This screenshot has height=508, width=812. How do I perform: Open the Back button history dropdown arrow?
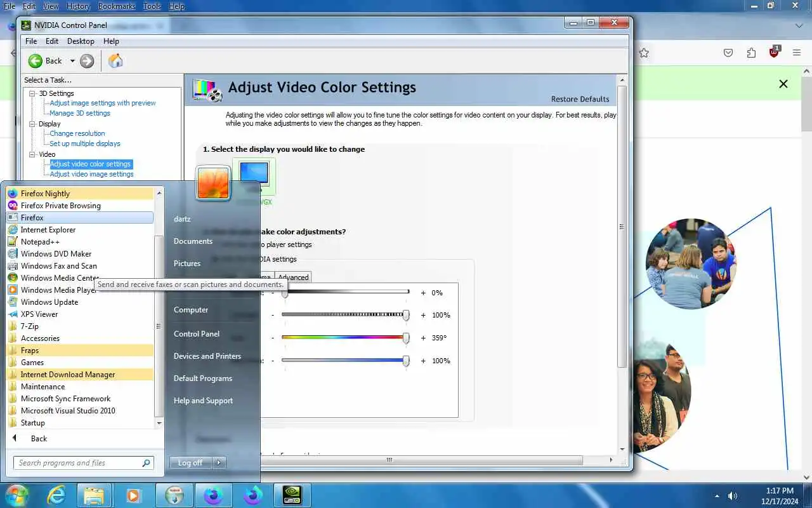pyautogui.click(x=72, y=61)
